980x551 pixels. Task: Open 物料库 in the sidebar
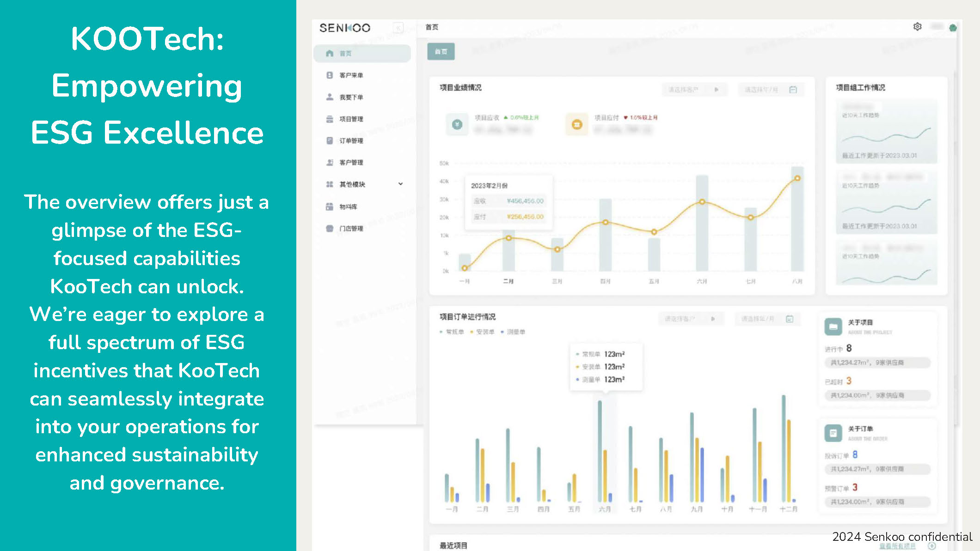348,207
